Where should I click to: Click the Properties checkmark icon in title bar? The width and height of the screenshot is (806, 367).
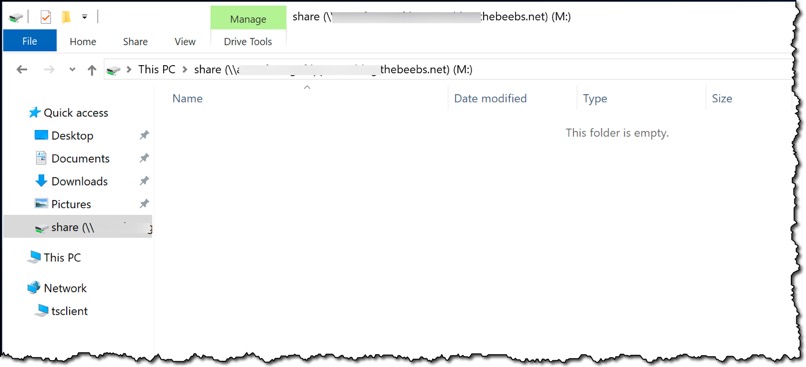coord(46,17)
